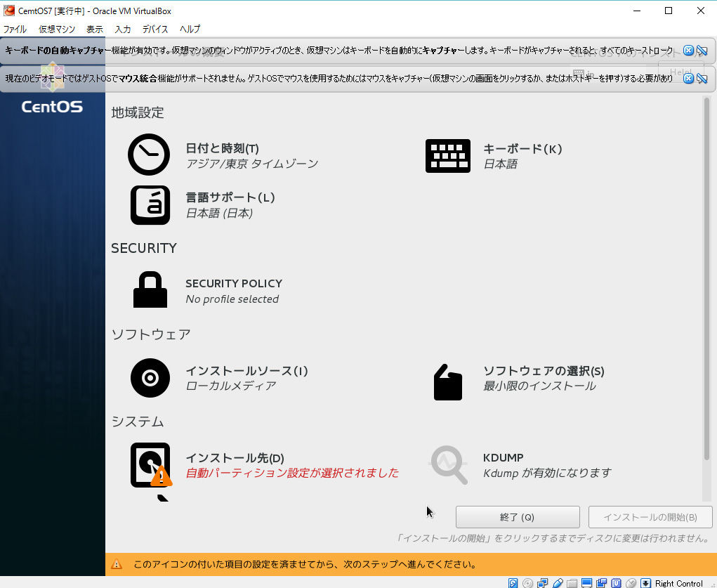Screen dimensions: 717x588
Task: Open インストールソース(I) settings
Action: (247, 371)
